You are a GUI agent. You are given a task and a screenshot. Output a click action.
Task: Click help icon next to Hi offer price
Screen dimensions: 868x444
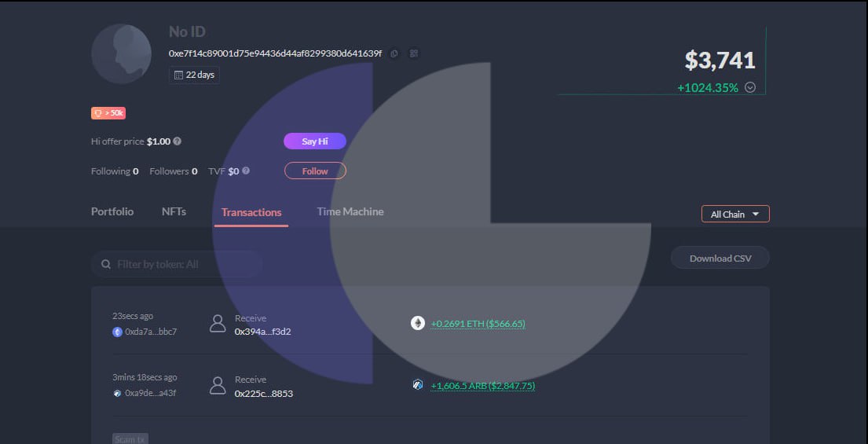(x=178, y=141)
